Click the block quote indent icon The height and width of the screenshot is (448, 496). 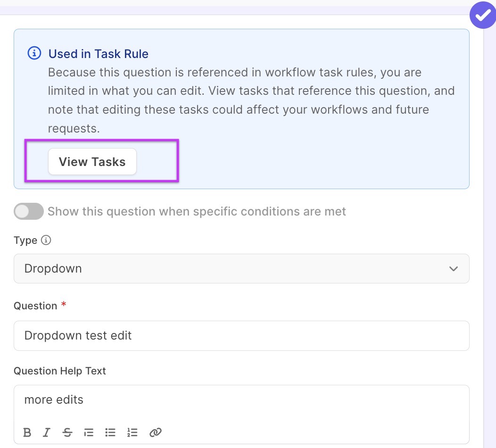[89, 432]
